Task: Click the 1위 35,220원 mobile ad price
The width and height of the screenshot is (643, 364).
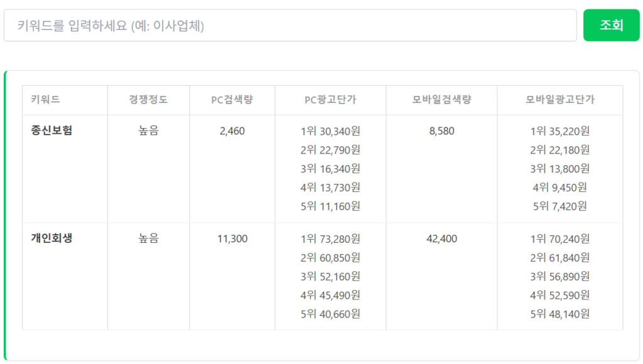Action: (559, 131)
